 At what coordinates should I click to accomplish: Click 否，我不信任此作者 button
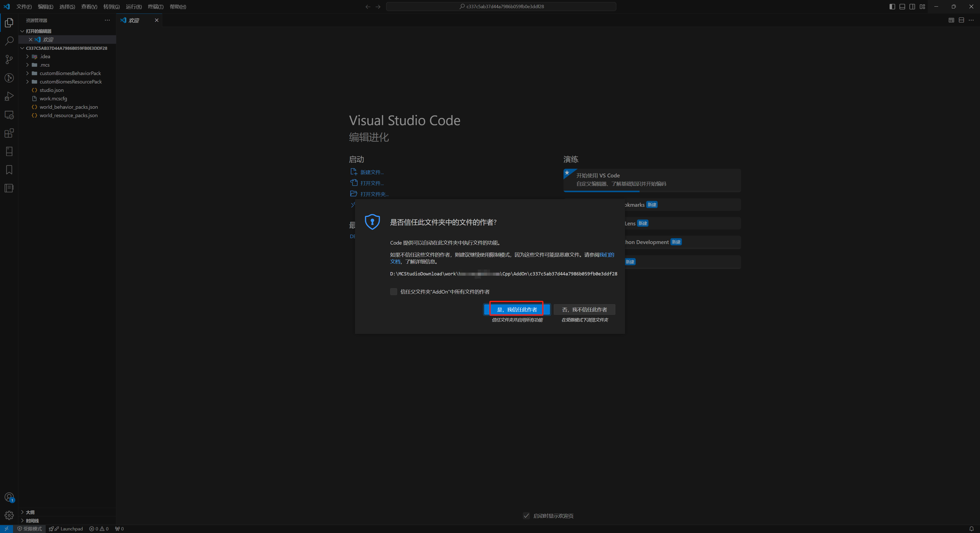point(584,310)
